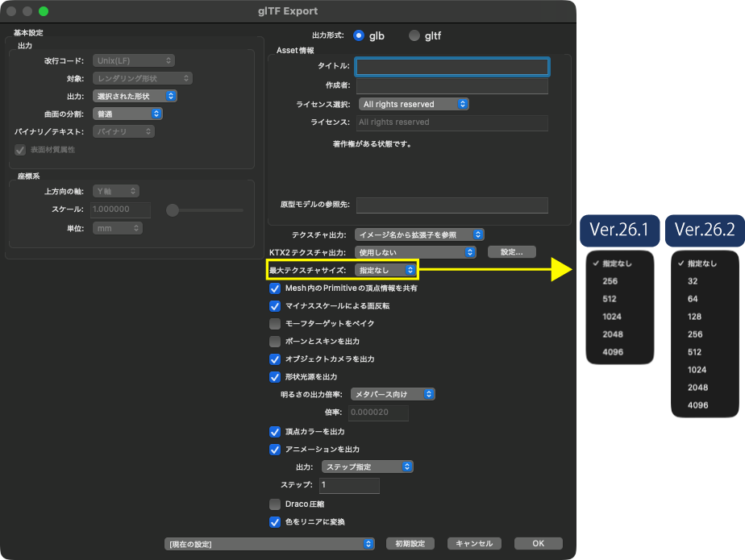Select the gltf output format radio button

tap(414, 35)
